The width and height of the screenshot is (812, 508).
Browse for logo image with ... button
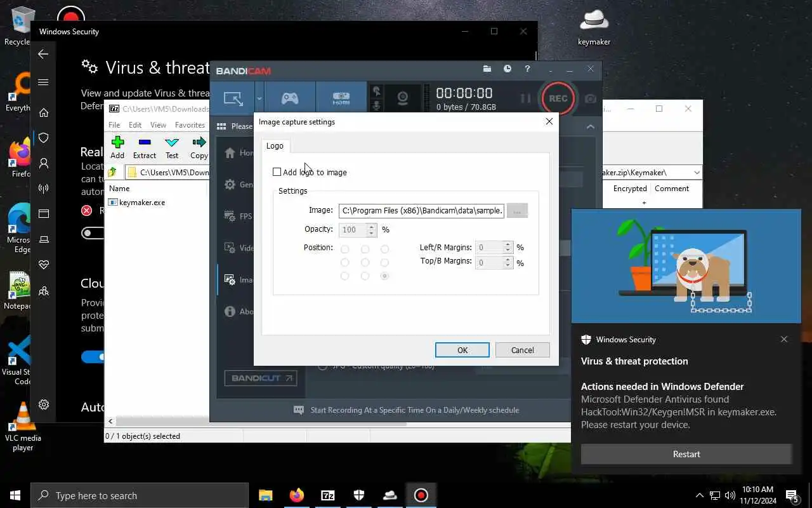518,210
